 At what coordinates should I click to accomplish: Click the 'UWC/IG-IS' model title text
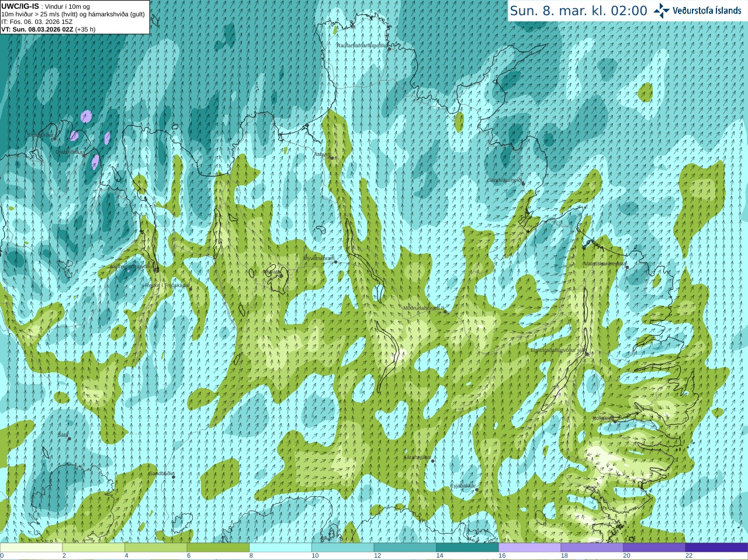tap(20, 6)
